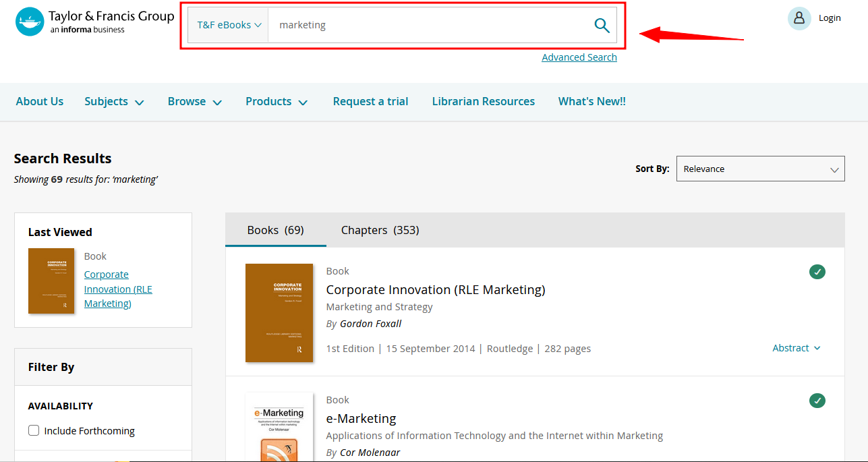Open the Last Viewed book cover thumbnail
The image size is (868, 462).
pyautogui.click(x=51, y=281)
